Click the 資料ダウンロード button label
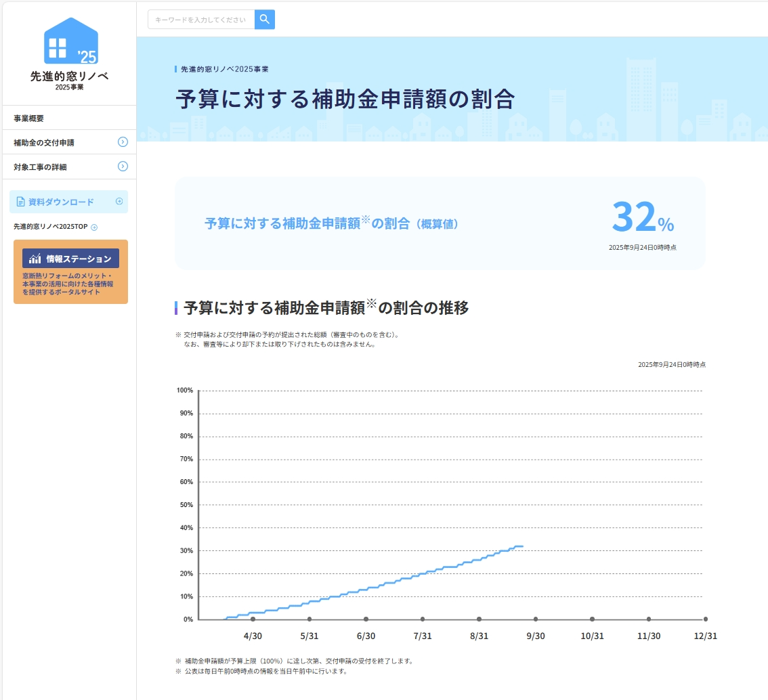This screenshot has height=700, width=768. pos(61,202)
